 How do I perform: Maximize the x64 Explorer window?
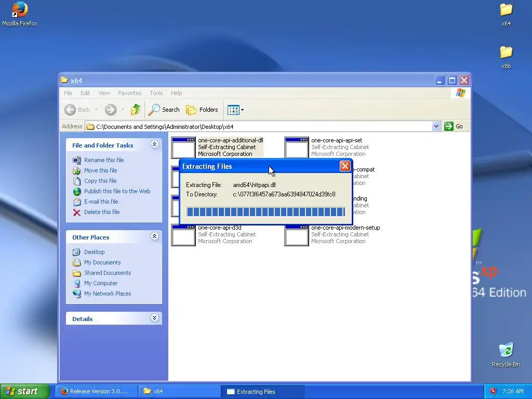point(452,81)
